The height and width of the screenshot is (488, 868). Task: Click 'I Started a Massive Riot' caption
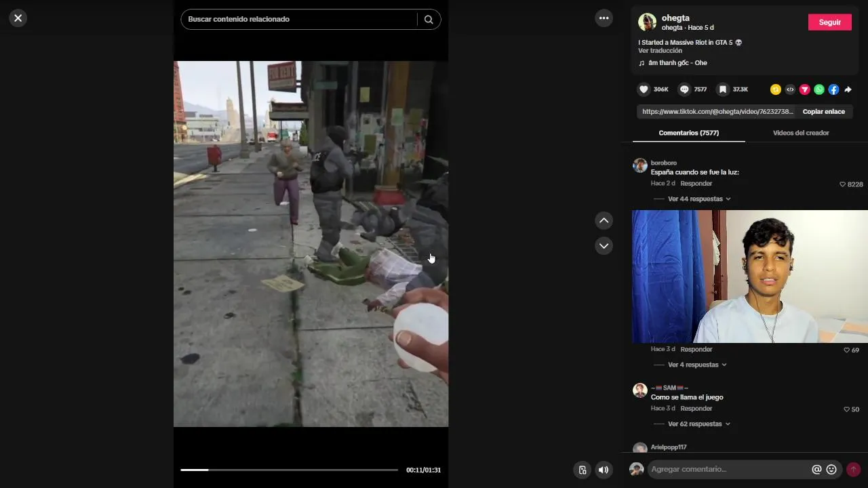(x=690, y=42)
